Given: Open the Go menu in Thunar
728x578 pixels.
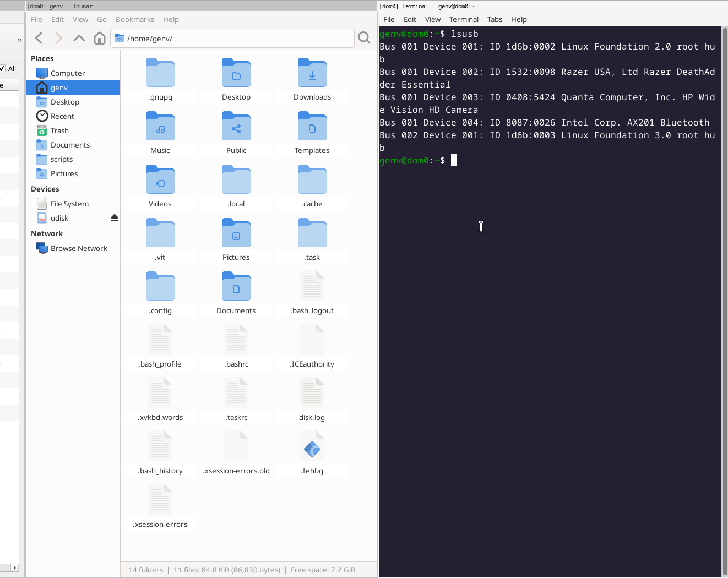Looking at the screenshot, I should [x=102, y=19].
